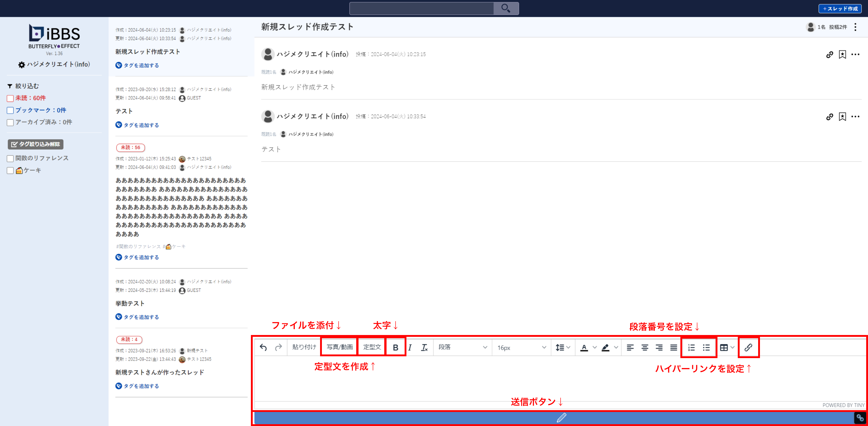Open the text color picker arrow
Viewport: 868px width, 426px height.
pyautogui.click(x=594, y=347)
